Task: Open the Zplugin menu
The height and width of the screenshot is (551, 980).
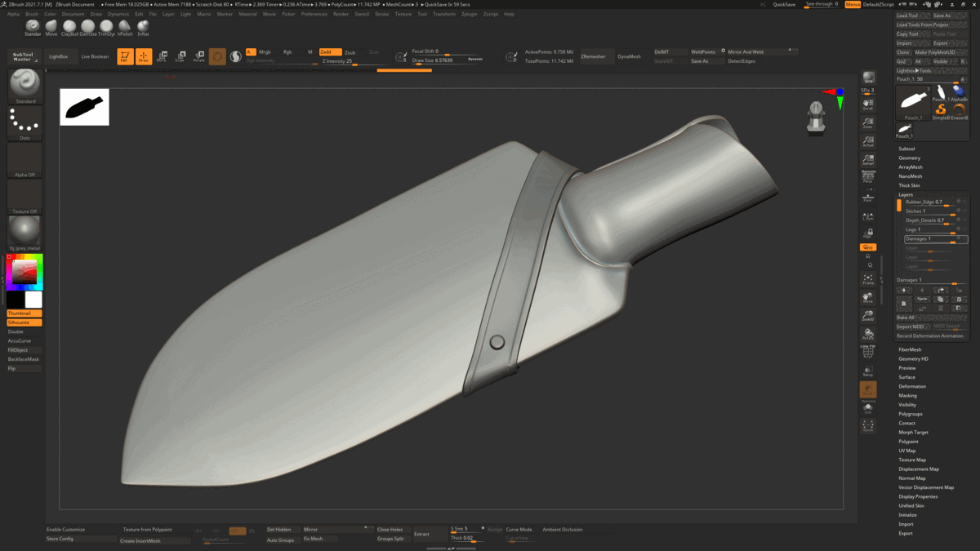Action: [470, 14]
